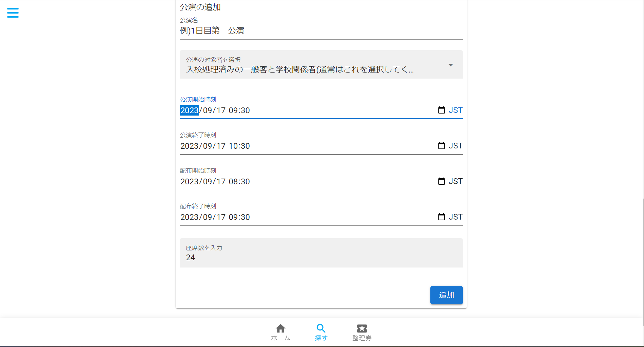Click the search magnifier icon 探す

[x=321, y=328]
